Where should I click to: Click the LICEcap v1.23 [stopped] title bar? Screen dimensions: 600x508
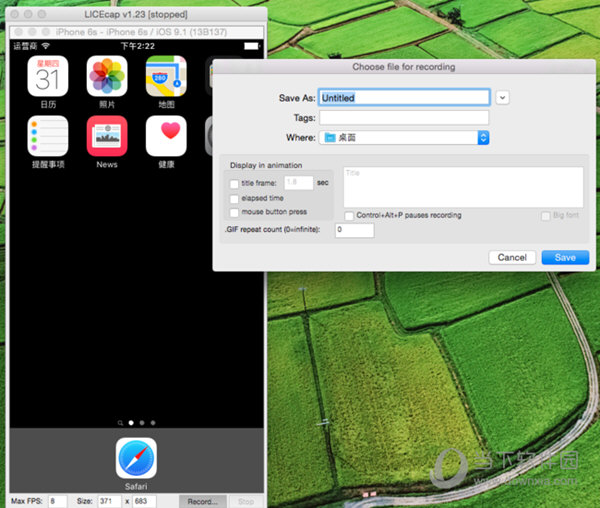pos(136,15)
